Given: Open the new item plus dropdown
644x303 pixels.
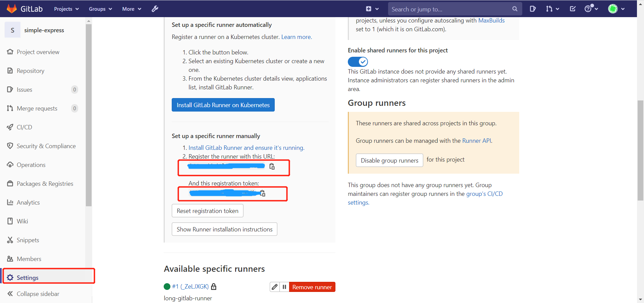Looking at the screenshot, I should 372,9.
